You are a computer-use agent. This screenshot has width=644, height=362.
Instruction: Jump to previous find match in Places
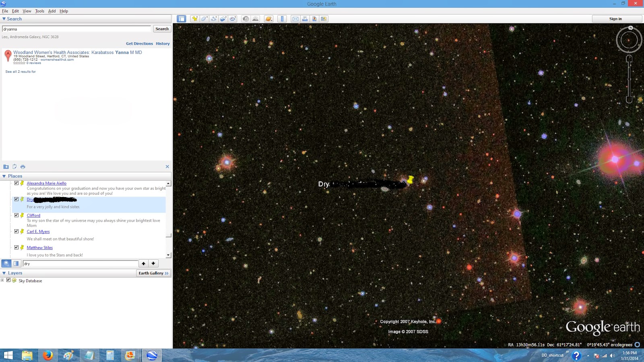click(x=143, y=263)
